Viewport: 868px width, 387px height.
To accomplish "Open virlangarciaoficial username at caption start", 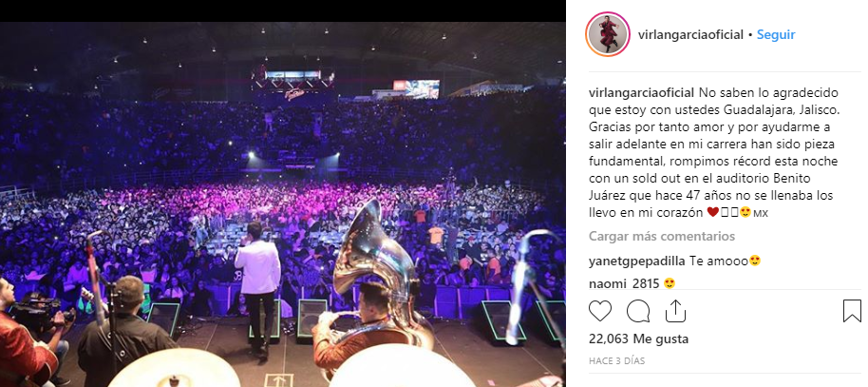I will point(641,92).
